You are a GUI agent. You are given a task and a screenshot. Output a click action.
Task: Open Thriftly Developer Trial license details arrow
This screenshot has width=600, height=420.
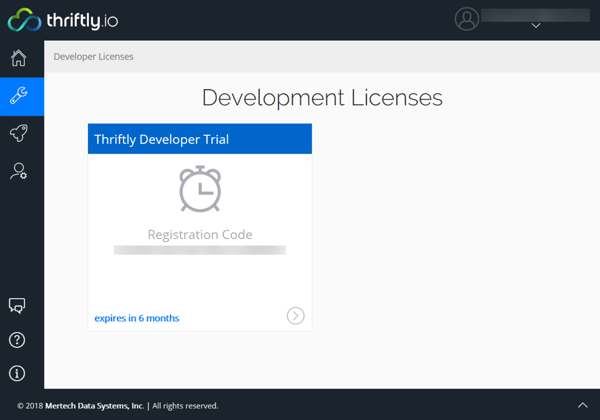click(x=295, y=316)
